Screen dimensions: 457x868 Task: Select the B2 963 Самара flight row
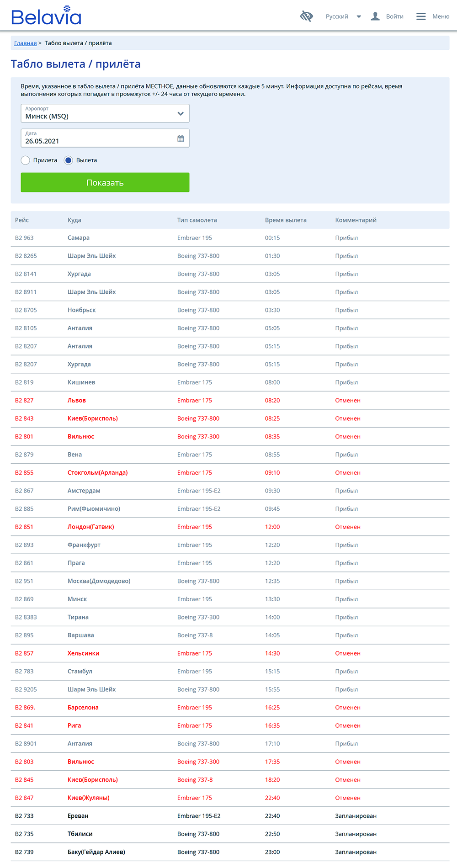point(78,238)
